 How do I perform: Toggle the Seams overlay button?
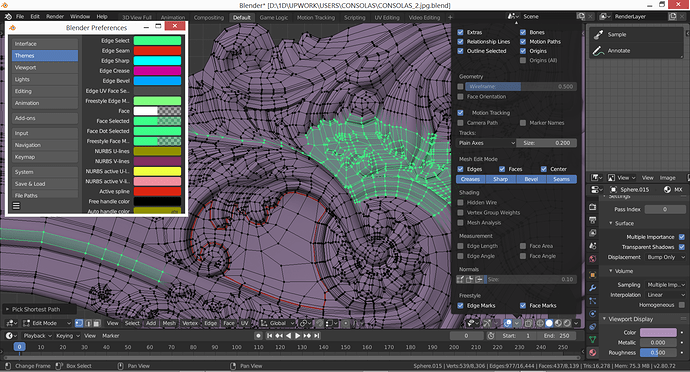pos(562,179)
